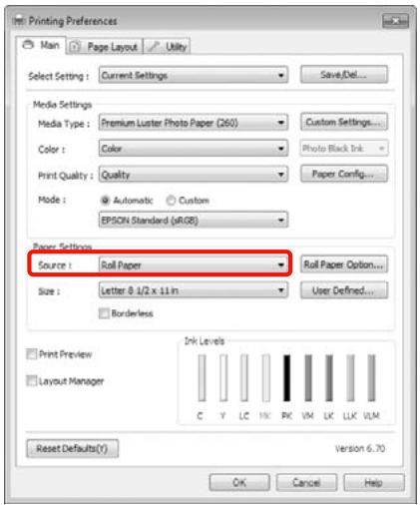Image resolution: width=420 pixels, height=505 pixels.
Task: Click the Y yellow ink level bar
Action: click(x=223, y=378)
